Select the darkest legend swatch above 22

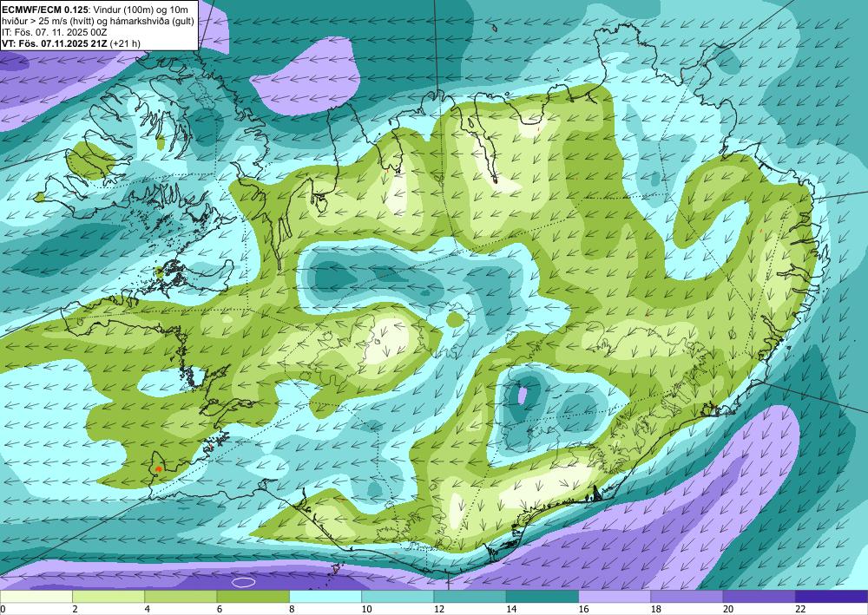tap(832, 597)
